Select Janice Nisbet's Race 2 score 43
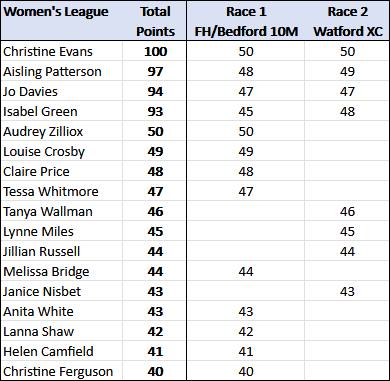 point(347,291)
